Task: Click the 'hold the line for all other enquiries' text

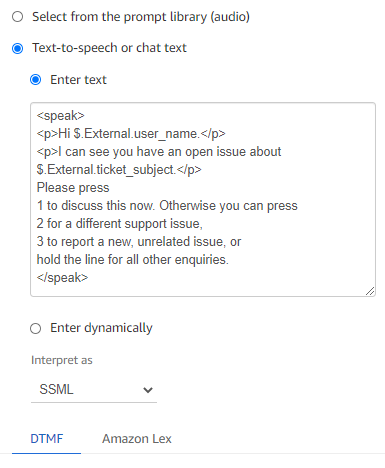Action: tap(133, 259)
